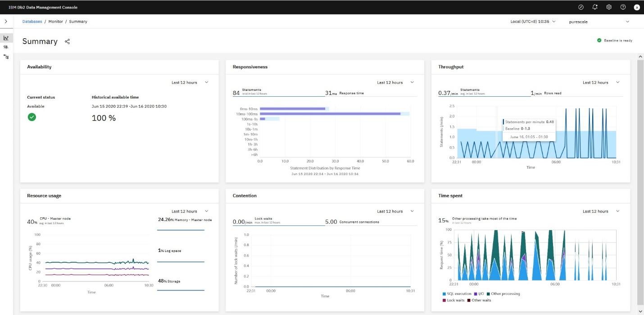This screenshot has height=315, width=644.
Task: Open the notifications bell in the top bar
Action: click(x=594, y=7)
